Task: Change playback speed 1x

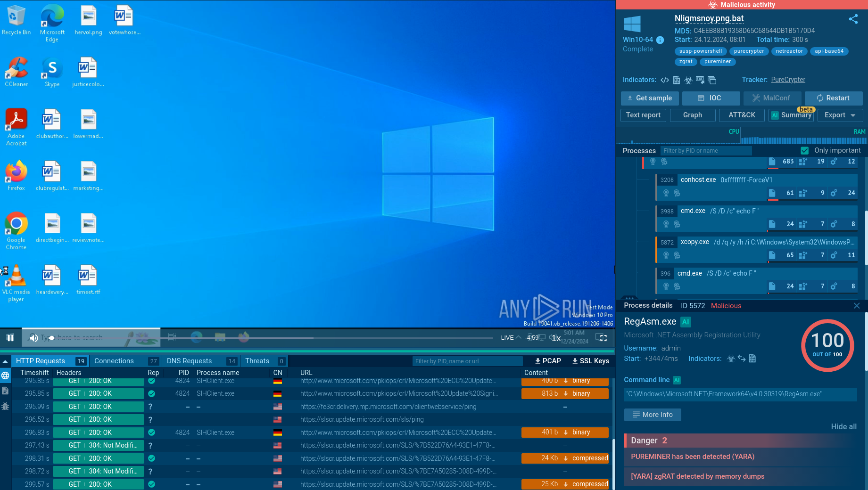Action: 556,338
